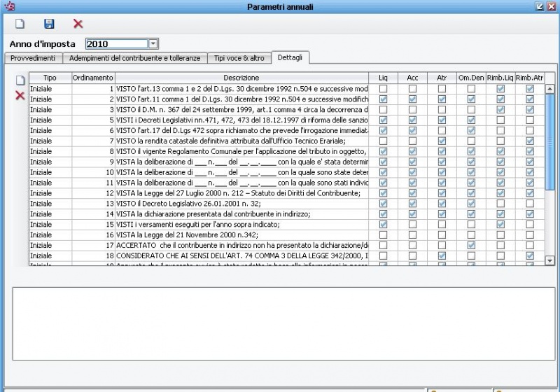Click the large empty text area below grid
This screenshot has width=560, height=392.
(284, 323)
